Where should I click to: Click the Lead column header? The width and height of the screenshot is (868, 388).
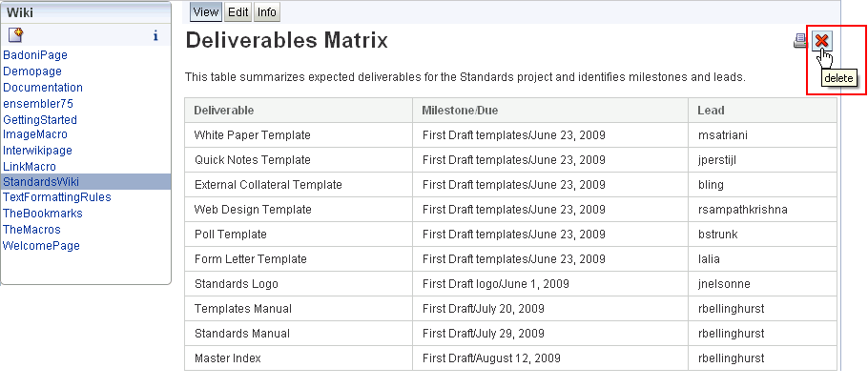click(711, 111)
